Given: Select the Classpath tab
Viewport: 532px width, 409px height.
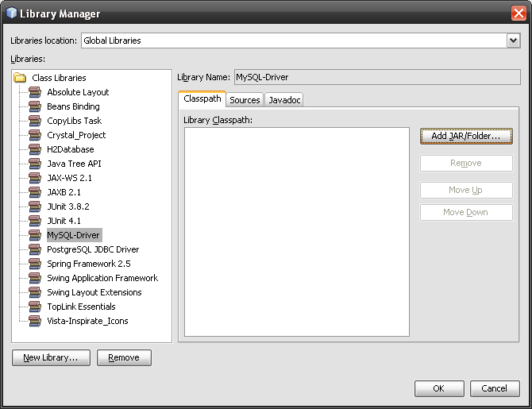Looking at the screenshot, I should click(x=202, y=99).
